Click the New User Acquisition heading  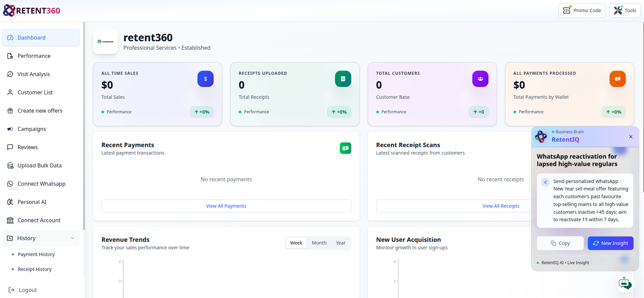point(408,239)
